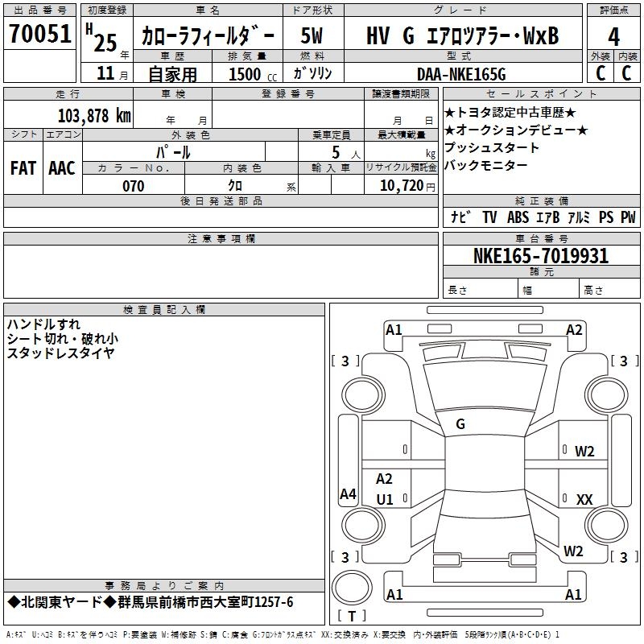Click the 譲渡書類期限 header
The height and width of the screenshot is (644, 644).
(401, 93)
